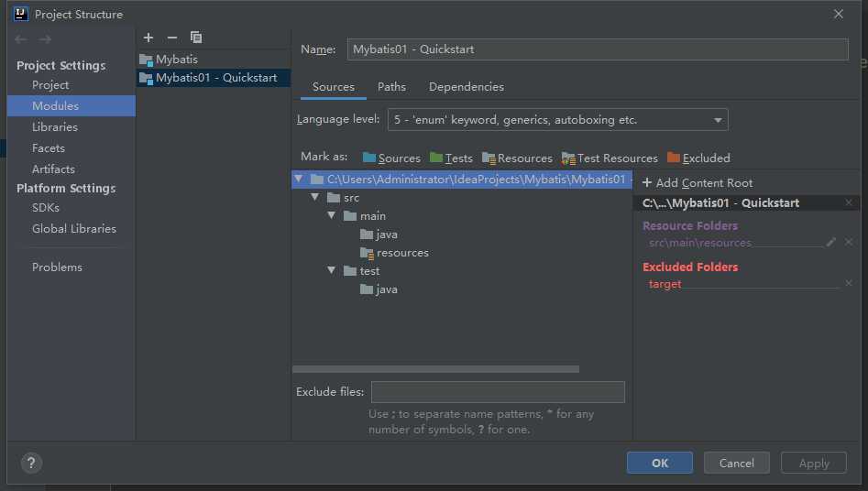
Task: Switch to the Sources tab
Action: 334,87
